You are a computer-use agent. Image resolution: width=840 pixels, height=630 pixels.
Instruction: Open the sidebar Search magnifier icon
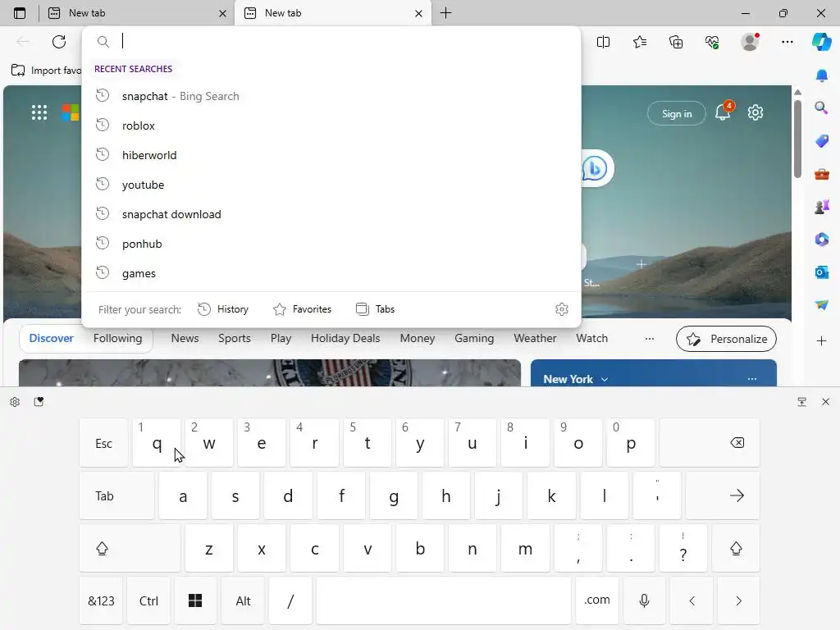click(x=822, y=108)
